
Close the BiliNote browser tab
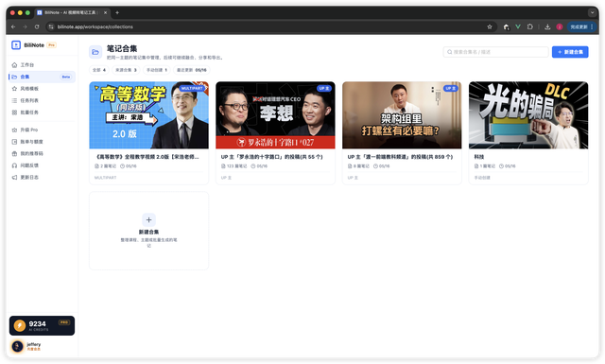pyautogui.click(x=105, y=12)
